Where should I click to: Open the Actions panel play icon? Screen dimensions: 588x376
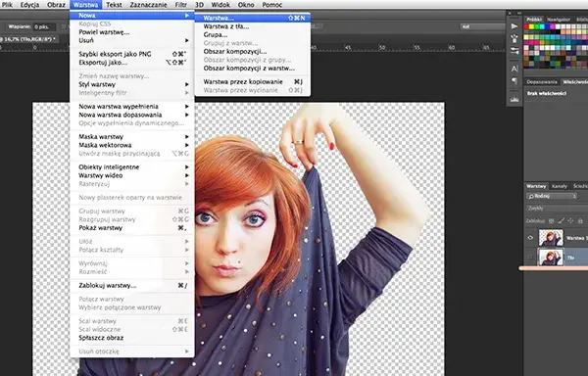coord(514,26)
